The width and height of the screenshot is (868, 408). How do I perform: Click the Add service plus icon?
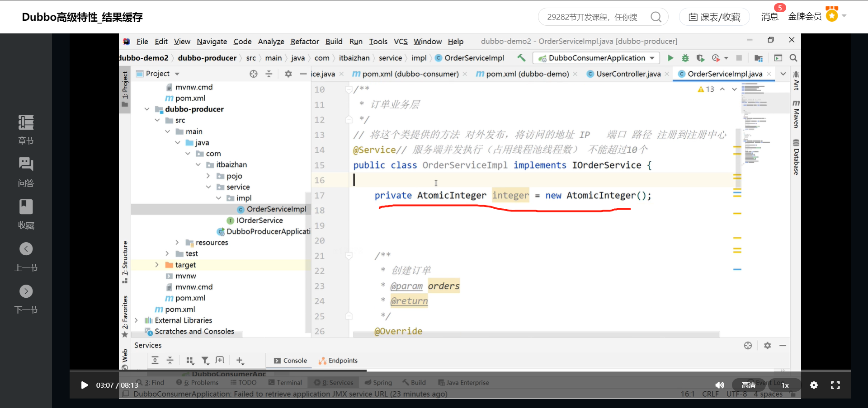(240, 360)
